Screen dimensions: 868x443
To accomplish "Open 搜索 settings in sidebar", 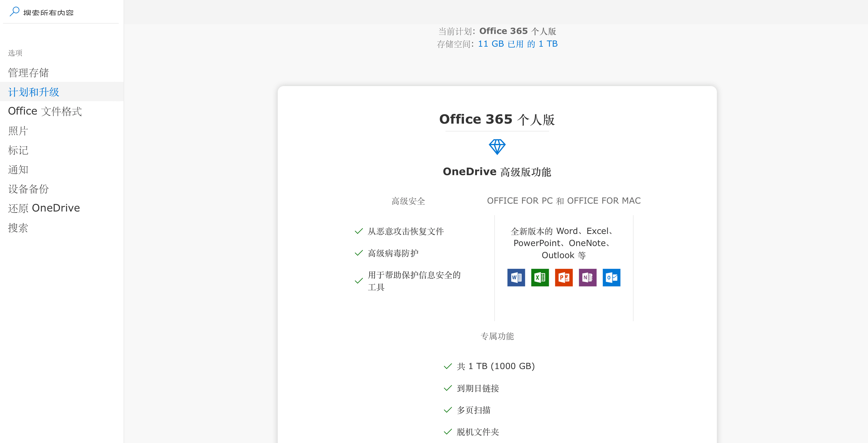I will 62,228.
